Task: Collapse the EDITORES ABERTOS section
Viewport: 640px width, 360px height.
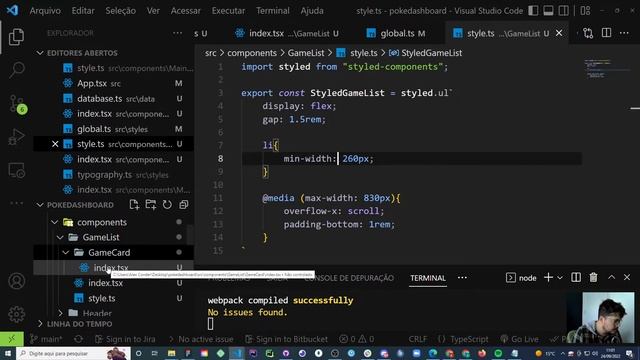Action: 40,53
